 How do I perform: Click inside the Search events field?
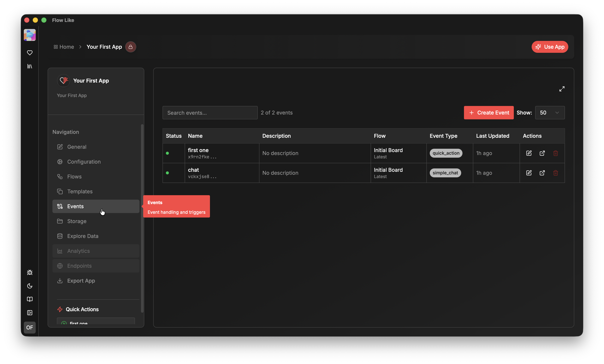point(210,112)
